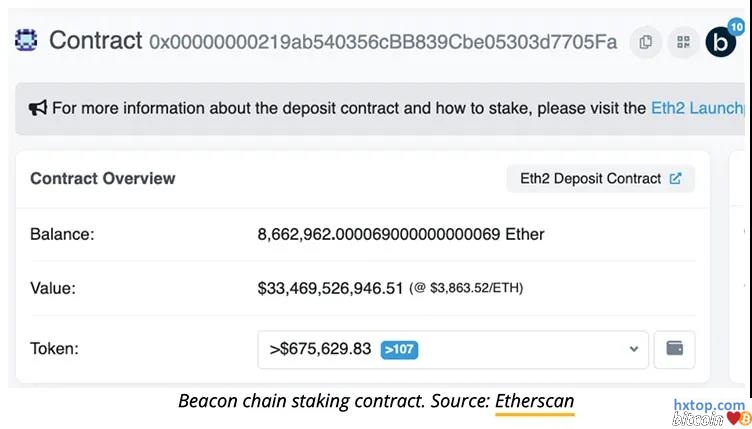752x429 pixels.
Task: Open the blue 'b' chat icon
Action: pos(720,42)
